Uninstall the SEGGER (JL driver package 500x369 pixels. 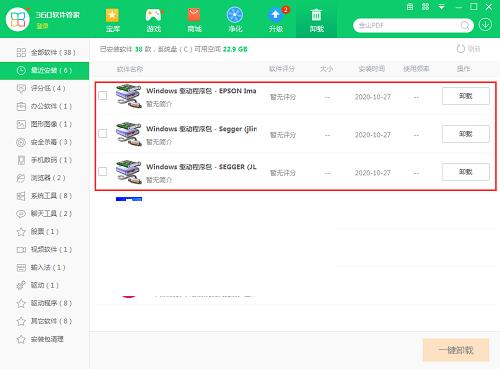click(466, 172)
